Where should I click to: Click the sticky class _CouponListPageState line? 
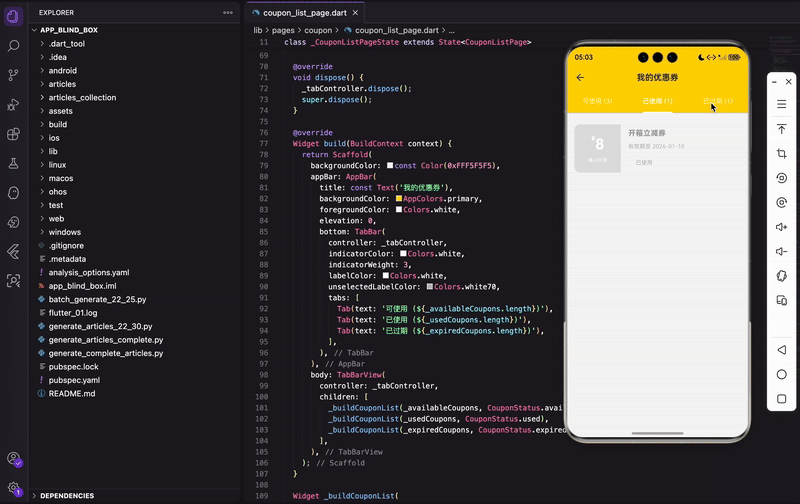408,42
